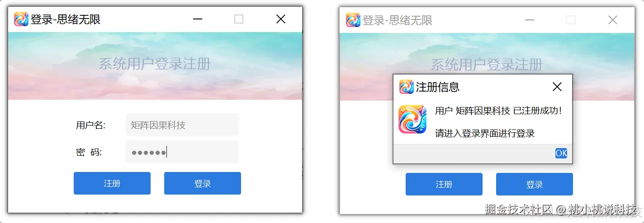Image resolution: width=644 pixels, height=223 pixels.
Task: Click the 用户名: label text
Action: [x=91, y=125]
